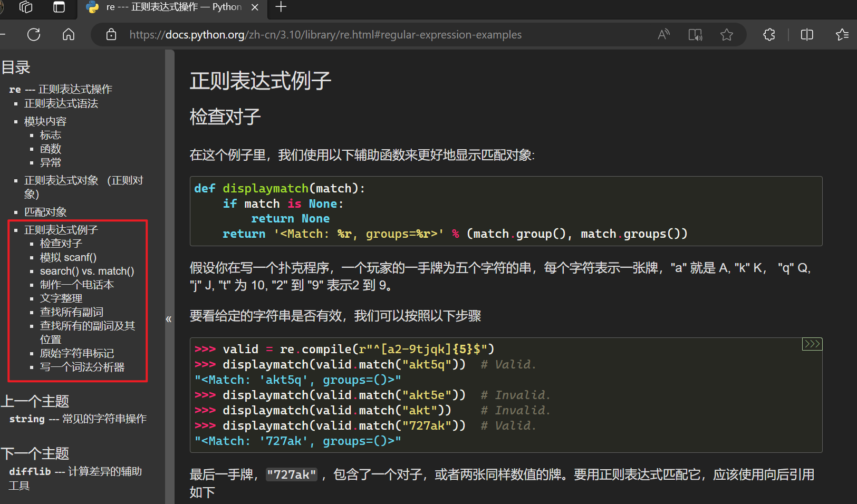
Task: Click the valid = re.compile code line
Action: [344, 349]
